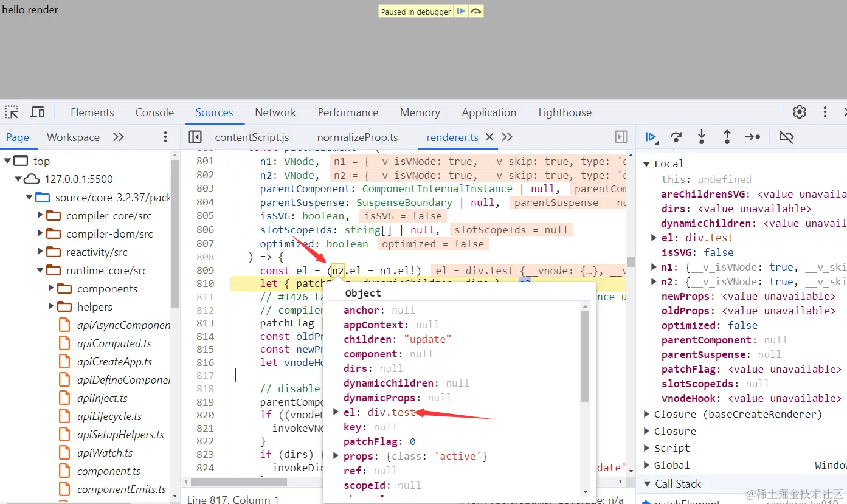The height and width of the screenshot is (504, 847).
Task: Expand n2 variable in Local scope
Action: tap(654, 281)
